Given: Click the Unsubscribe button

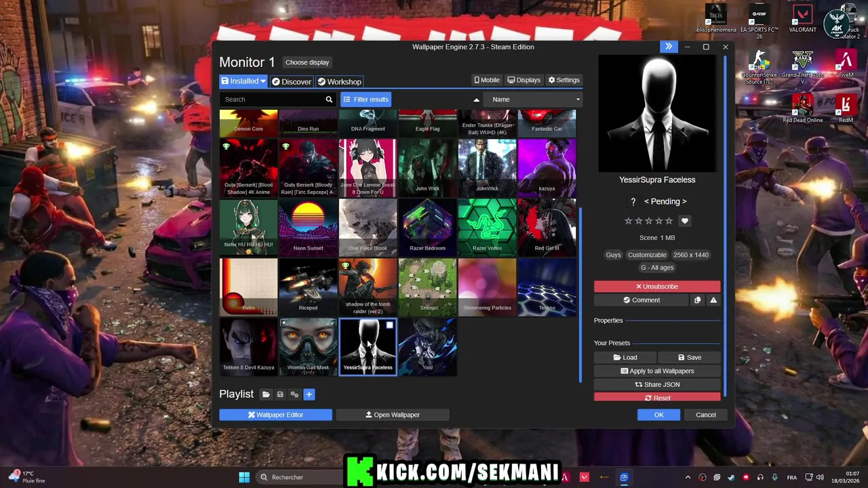Looking at the screenshot, I should click(x=657, y=287).
